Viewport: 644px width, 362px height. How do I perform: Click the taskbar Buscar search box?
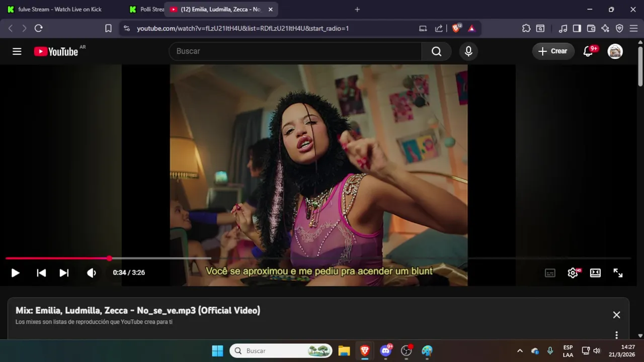click(x=281, y=351)
